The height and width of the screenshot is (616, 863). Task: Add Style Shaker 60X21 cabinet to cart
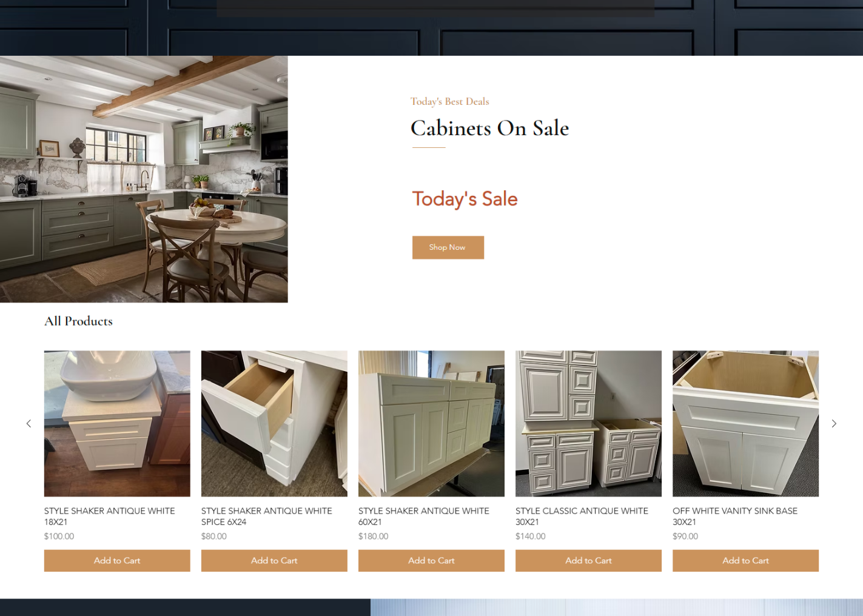pyautogui.click(x=431, y=561)
